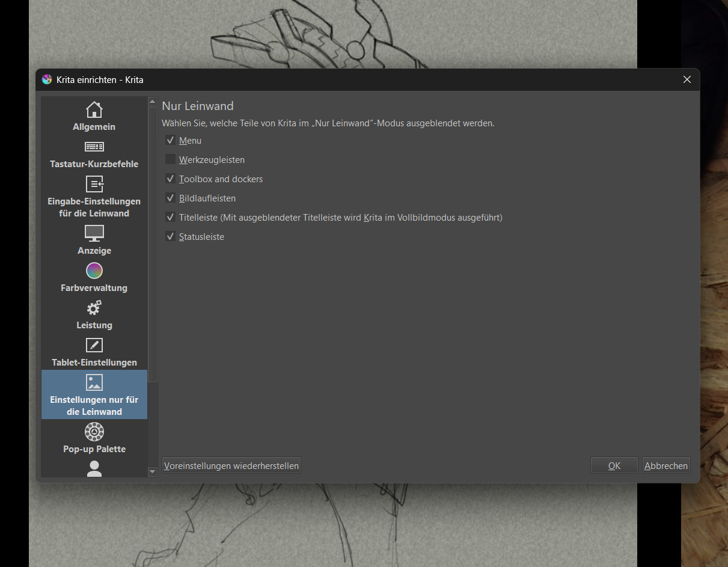Click the user silhouette icon in sidebar
Viewport: 728px width, 567px height.
pos(94,469)
